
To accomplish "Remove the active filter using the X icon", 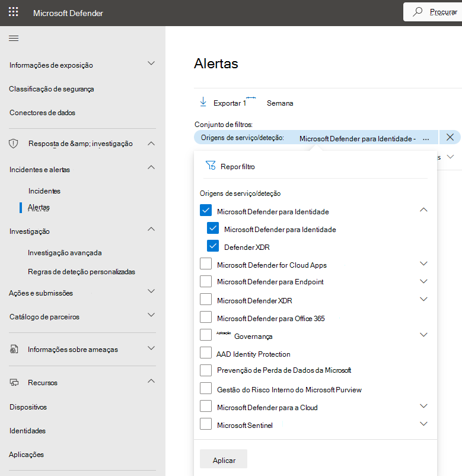I will [x=450, y=137].
